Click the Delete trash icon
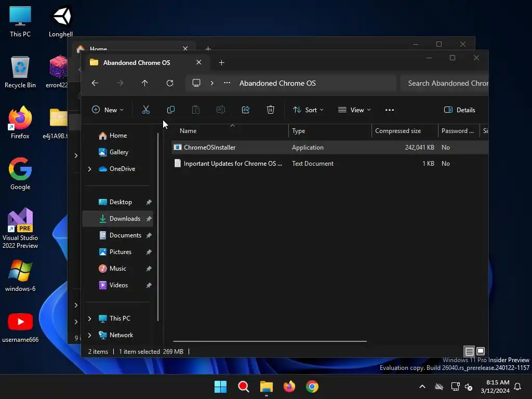This screenshot has width=532, height=399. click(270, 110)
